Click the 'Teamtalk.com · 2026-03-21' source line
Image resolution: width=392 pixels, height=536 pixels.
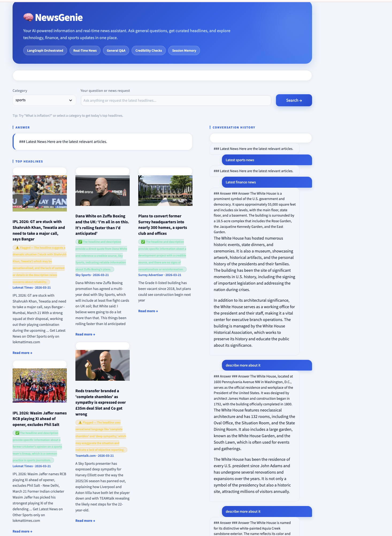click(95, 456)
